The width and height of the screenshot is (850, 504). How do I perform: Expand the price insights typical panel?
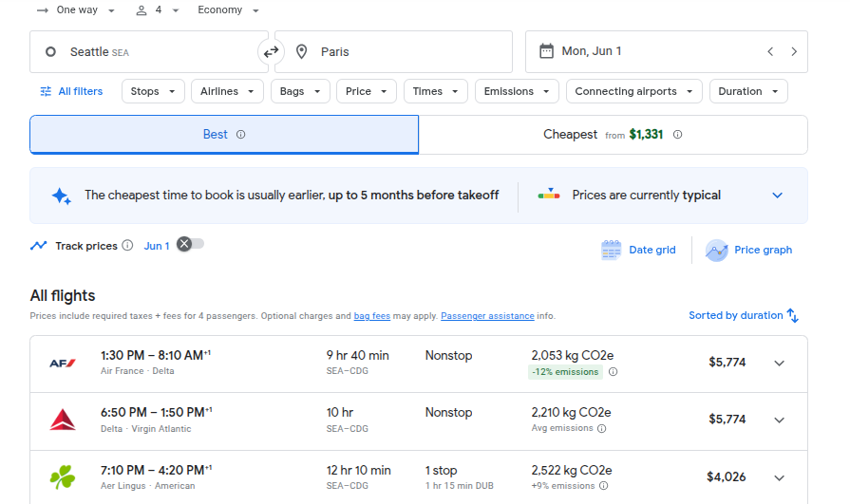click(x=777, y=196)
